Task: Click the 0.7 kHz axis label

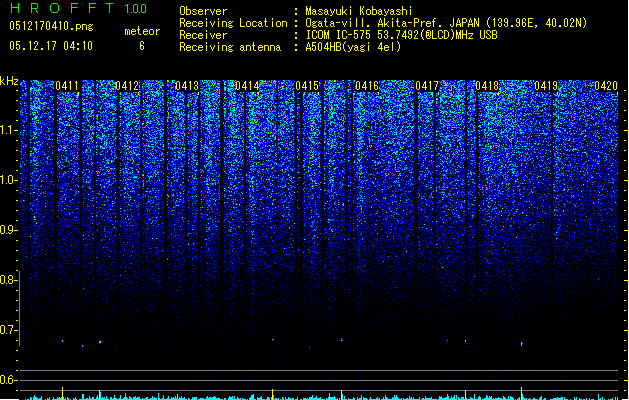Action: [8, 330]
